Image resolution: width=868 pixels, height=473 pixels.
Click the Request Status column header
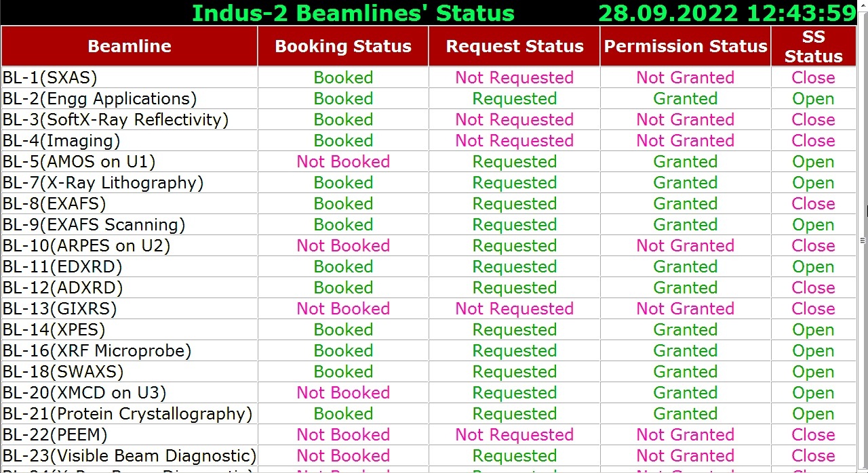515,46
